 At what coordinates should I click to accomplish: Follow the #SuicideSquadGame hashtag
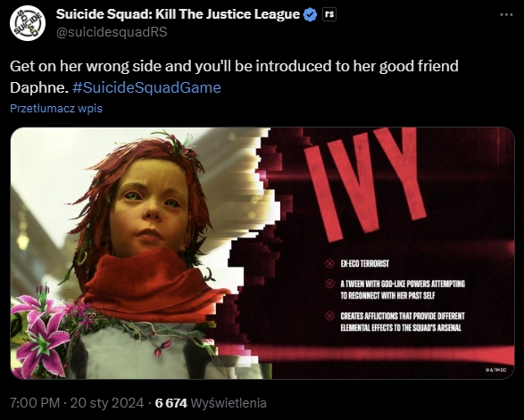point(146,87)
